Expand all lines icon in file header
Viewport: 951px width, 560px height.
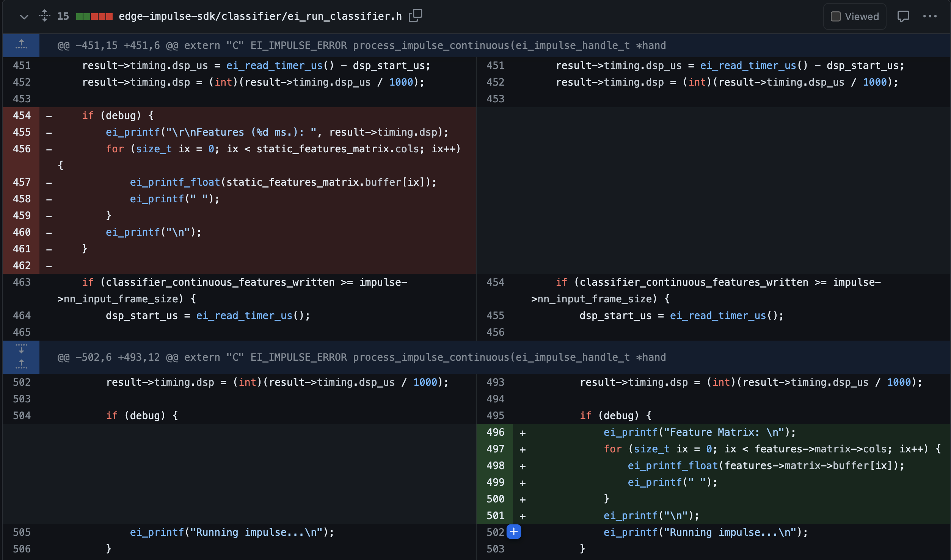[x=44, y=16]
